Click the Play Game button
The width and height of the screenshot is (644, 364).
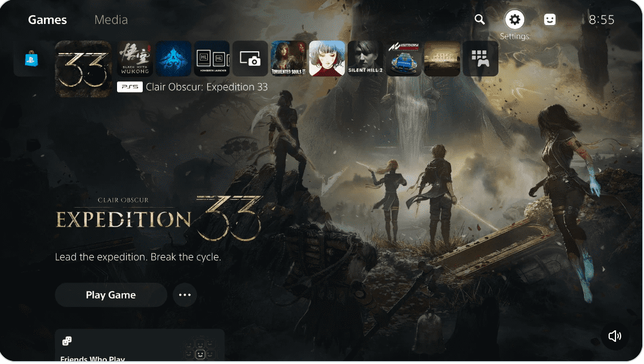pos(111,295)
